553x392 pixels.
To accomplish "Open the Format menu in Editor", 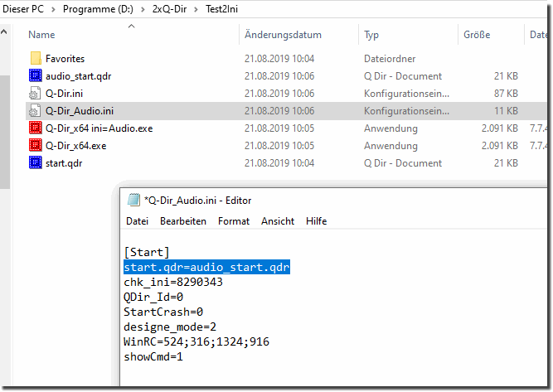I will [x=234, y=221].
